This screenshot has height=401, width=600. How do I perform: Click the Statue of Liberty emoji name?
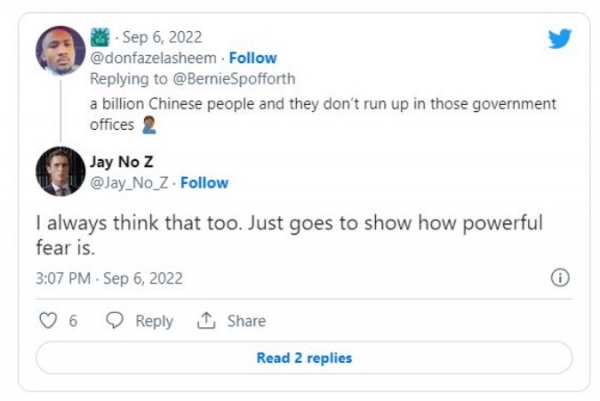pos(100,38)
